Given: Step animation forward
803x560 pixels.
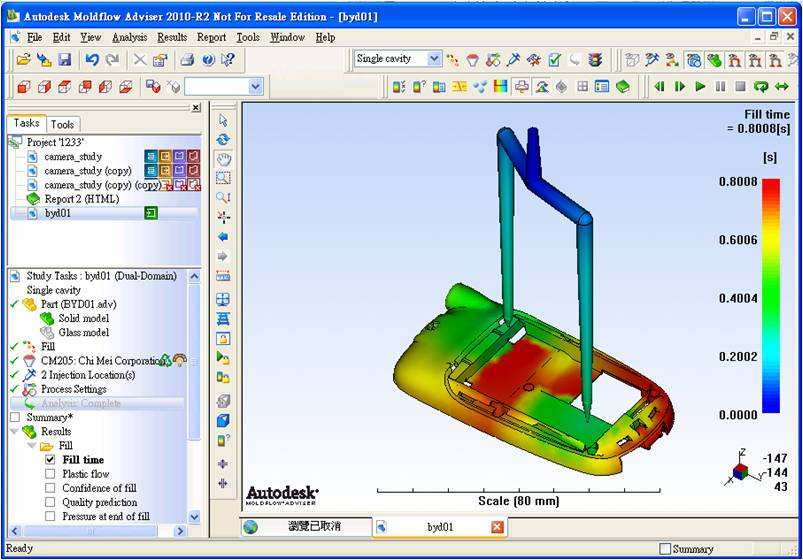Looking at the screenshot, I should click(680, 87).
